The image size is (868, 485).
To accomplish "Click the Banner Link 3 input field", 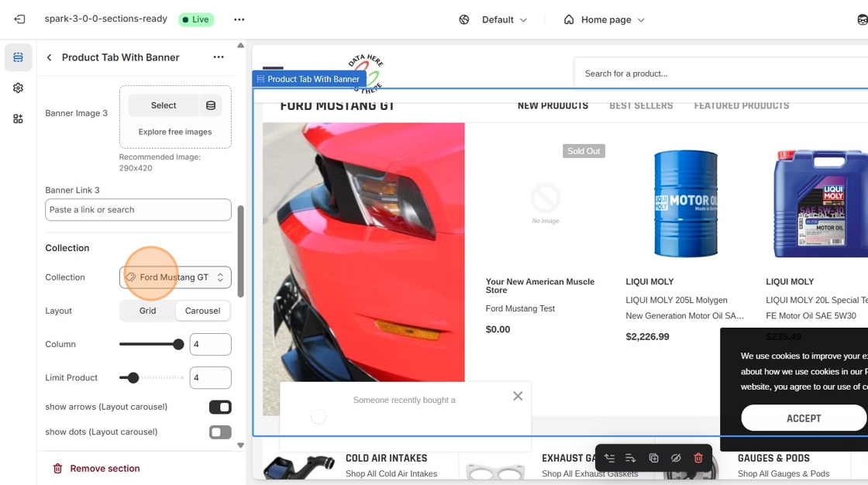I will 138,210.
